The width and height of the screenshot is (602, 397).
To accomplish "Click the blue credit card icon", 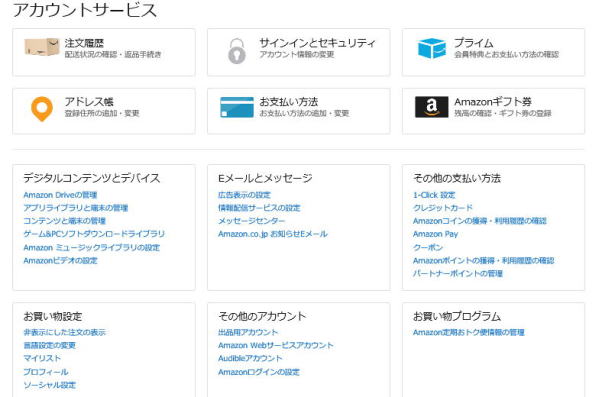I will point(237,107).
